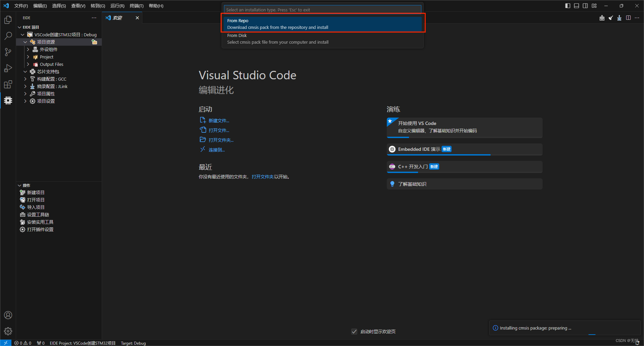Open the 终端(T) menu

coord(137,6)
